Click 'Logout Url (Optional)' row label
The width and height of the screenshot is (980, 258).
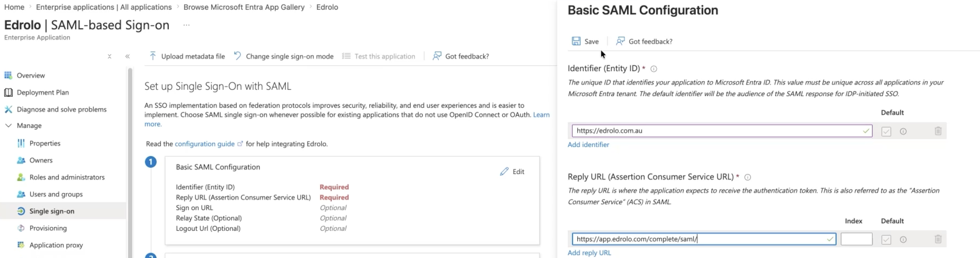click(x=208, y=228)
